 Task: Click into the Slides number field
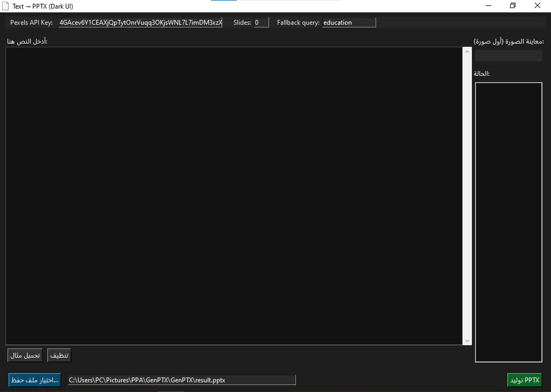point(261,23)
